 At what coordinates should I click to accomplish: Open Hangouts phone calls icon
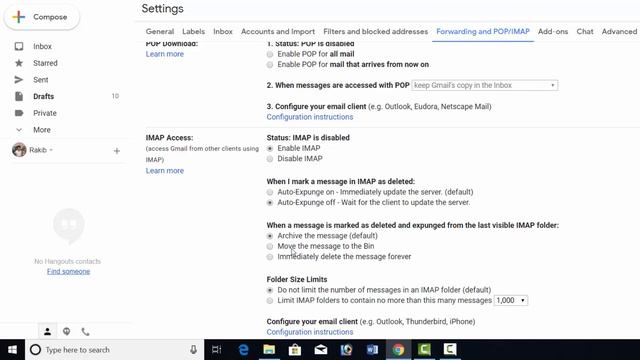click(85, 331)
